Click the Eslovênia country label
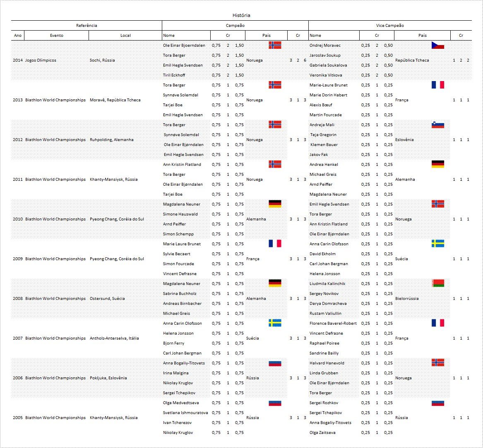This screenshot has width=483, height=448. pos(404,140)
